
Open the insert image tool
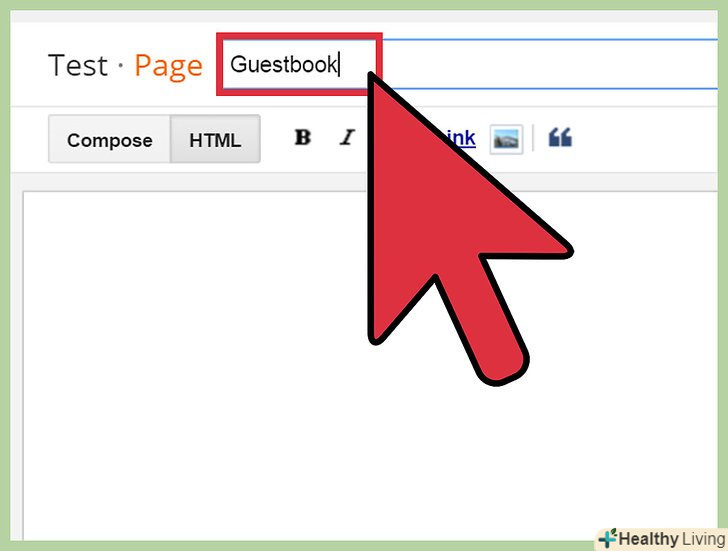(506, 139)
